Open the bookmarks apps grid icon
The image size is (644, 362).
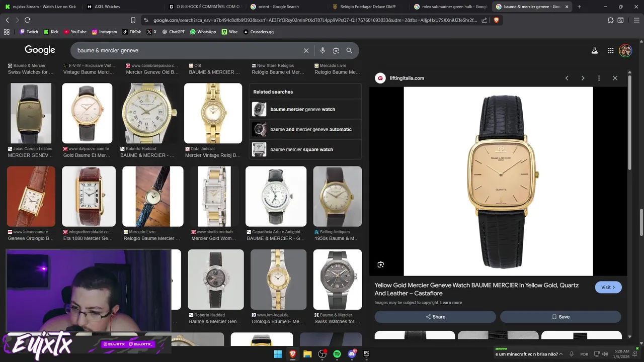point(7,32)
